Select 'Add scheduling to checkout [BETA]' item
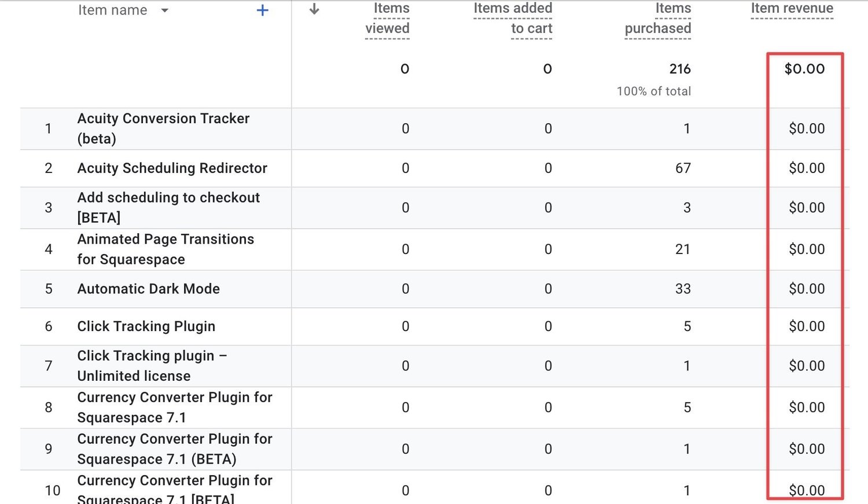 [168, 208]
